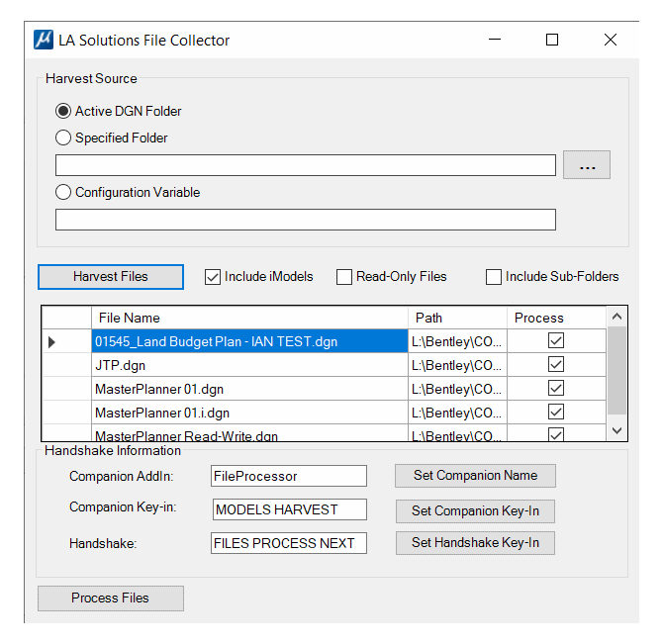
Task: Click the Set Handshake Key-In button
Action: point(475,543)
